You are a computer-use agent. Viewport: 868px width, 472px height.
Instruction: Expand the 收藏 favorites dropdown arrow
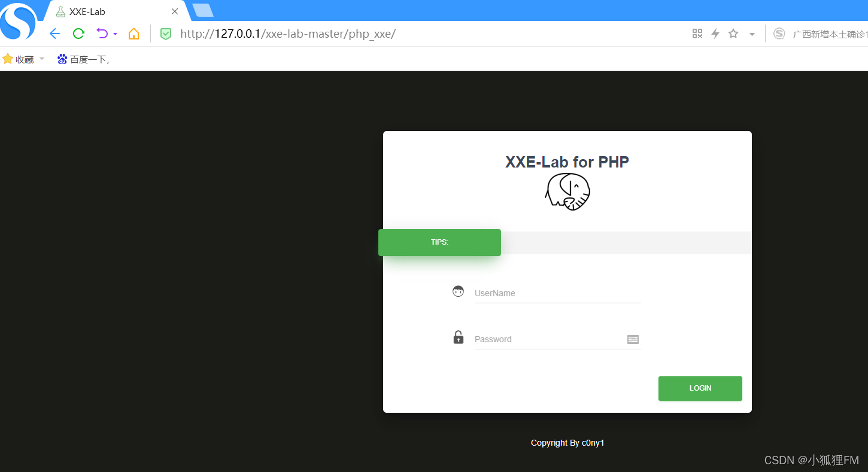(x=42, y=59)
